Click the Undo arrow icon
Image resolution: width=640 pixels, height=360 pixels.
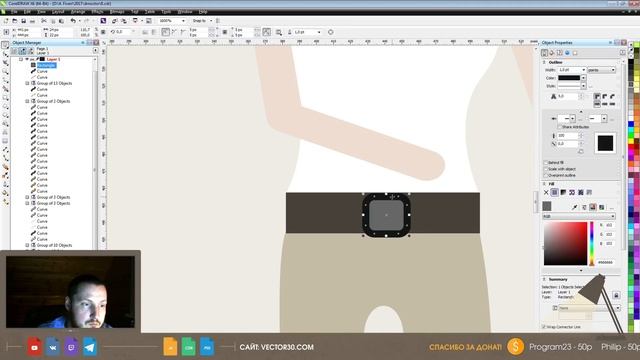tap(73, 21)
